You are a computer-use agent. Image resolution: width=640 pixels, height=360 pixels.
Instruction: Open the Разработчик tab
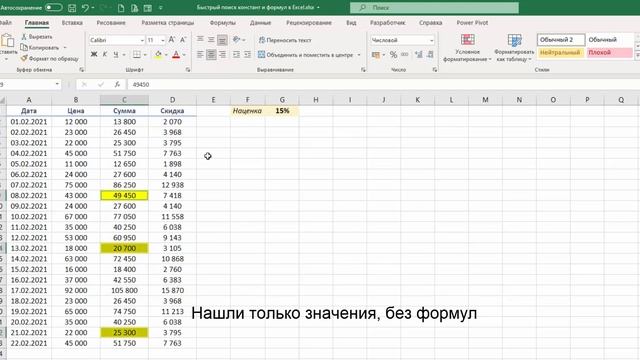[x=388, y=23]
